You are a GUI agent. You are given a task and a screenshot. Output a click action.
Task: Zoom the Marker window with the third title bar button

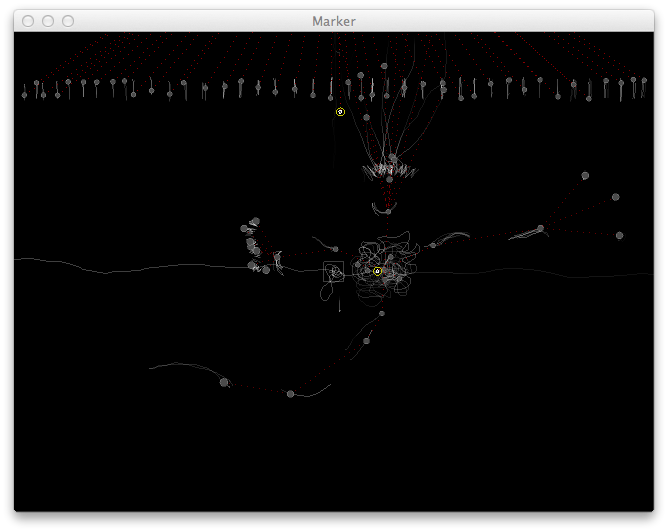tap(68, 21)
